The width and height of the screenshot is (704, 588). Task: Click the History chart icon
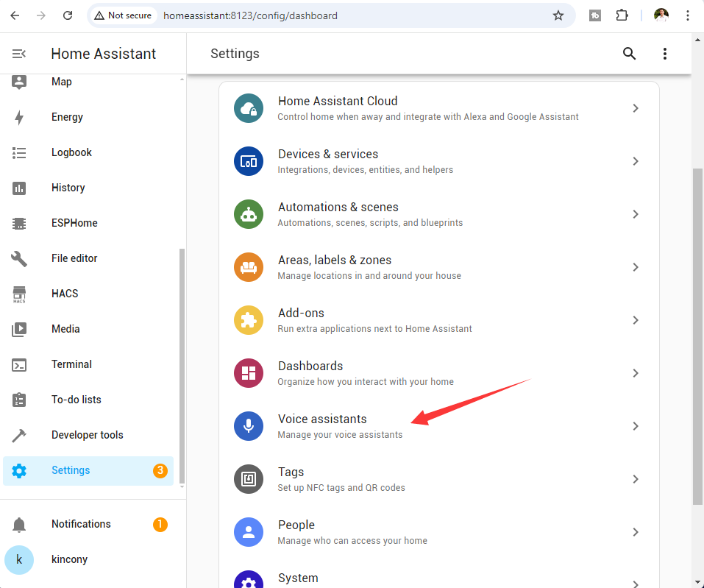coord(19,188)
